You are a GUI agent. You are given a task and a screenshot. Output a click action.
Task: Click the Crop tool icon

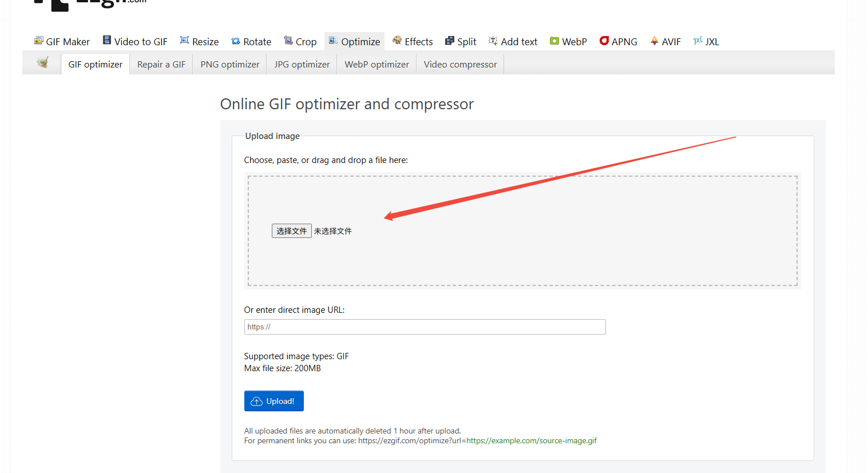pos(288,40)
